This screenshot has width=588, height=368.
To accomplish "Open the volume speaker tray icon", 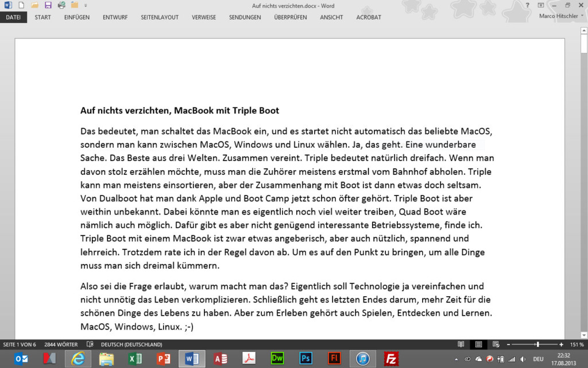I will click(523, 359).
